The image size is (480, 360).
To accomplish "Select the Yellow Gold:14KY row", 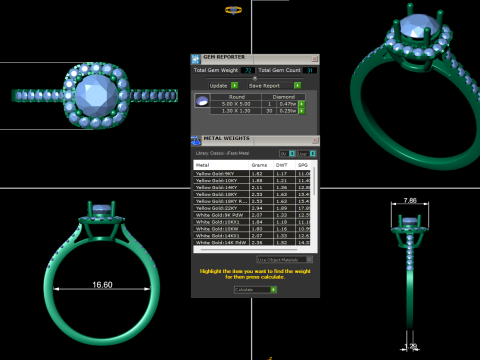I will (252, 187).
